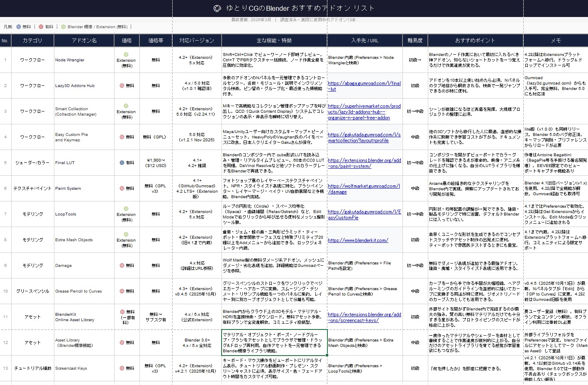588x385 pixels.
Task: Click the green Extension dot in the Node Wrangler row
Action: [126, 54]
